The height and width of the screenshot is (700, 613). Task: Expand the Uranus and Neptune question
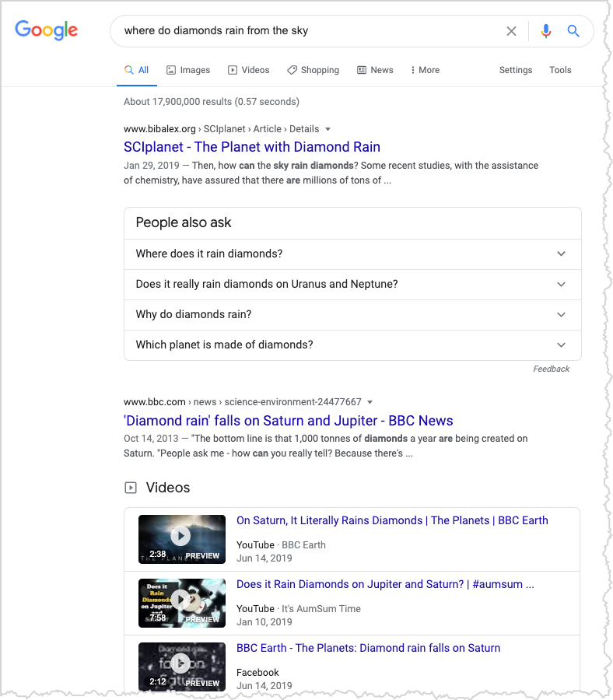pyautogui.click(x=352, y=284)
